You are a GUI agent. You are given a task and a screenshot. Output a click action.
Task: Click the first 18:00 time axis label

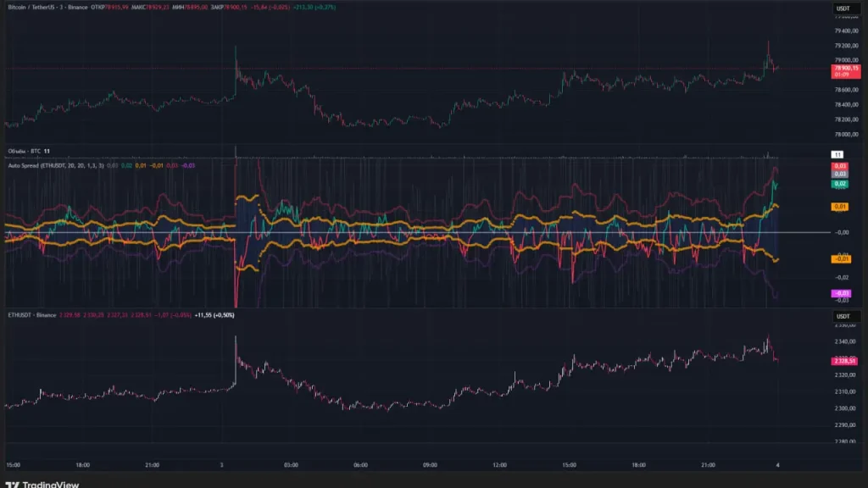coord(82,465)
